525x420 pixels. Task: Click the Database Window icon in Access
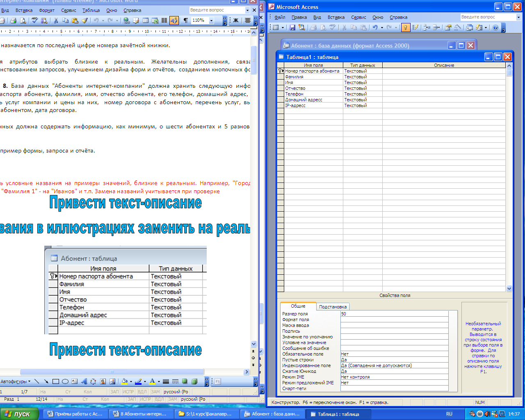point(470,27)
